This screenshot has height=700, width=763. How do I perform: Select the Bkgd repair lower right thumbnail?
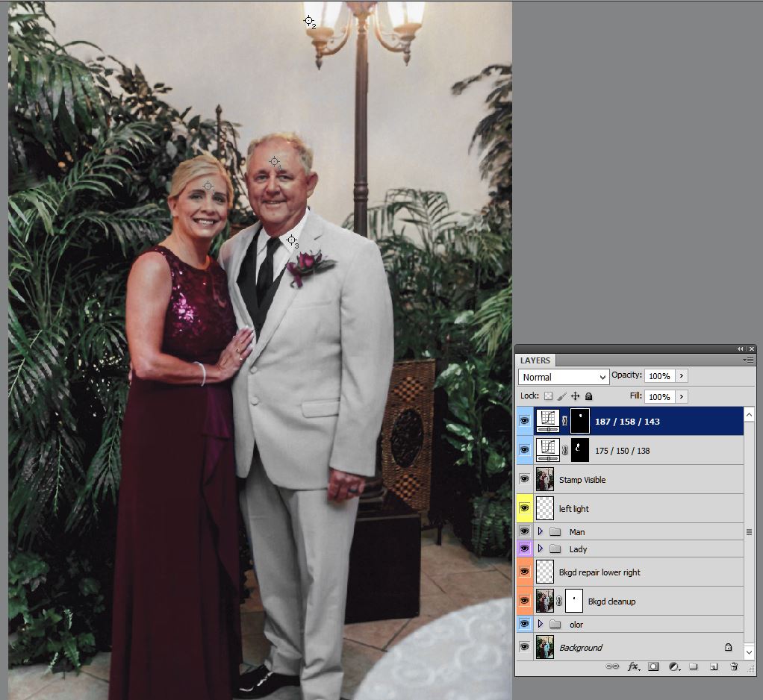545,572
